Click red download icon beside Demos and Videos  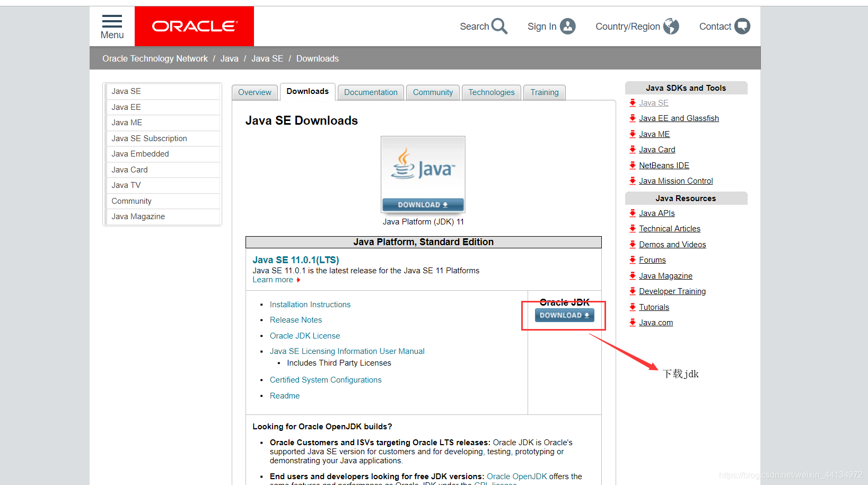[632, 245]
